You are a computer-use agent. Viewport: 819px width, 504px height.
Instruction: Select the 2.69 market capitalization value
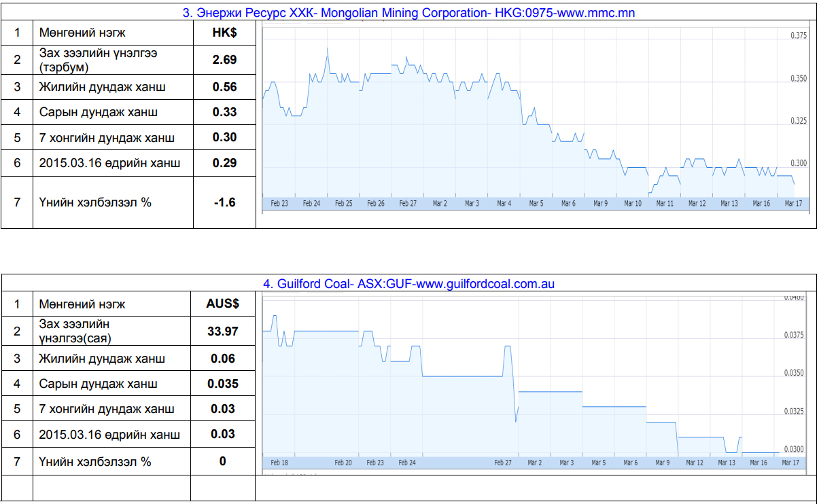point(224,60)
